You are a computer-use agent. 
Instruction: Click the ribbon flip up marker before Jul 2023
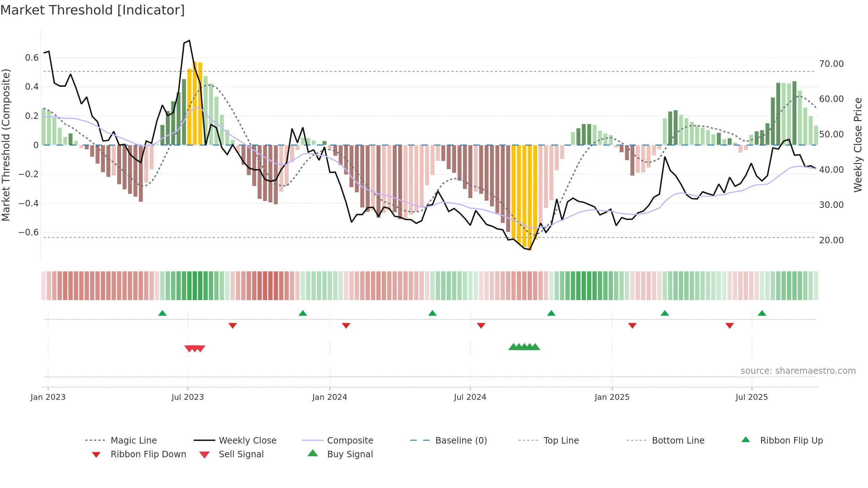[162, 313]
